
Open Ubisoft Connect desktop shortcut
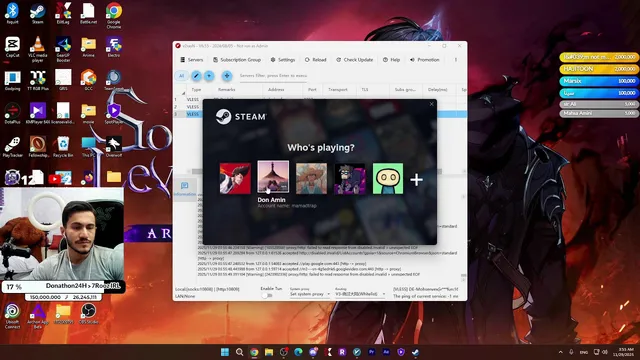click(x=12, y=316)
